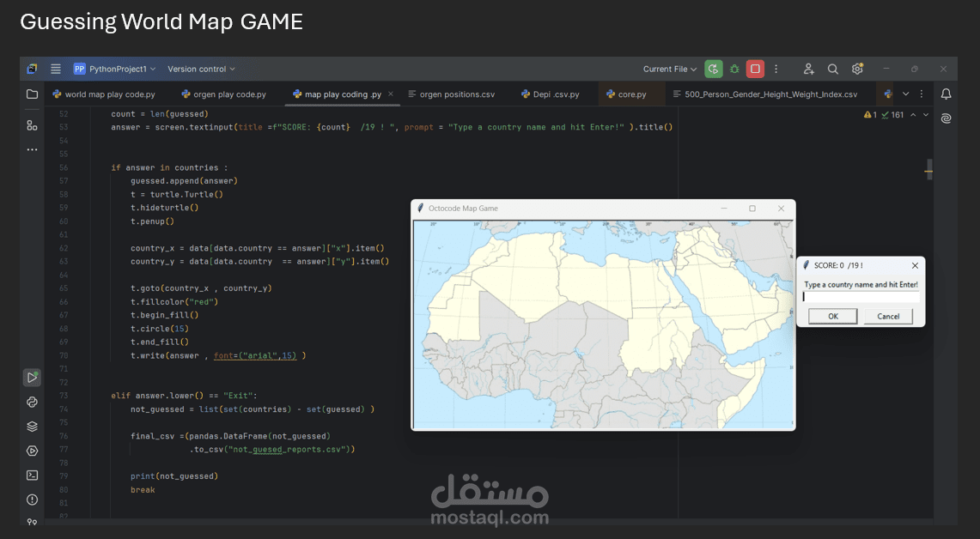
Task: Open the Problems tool window icon
Action: click(32, 499)
